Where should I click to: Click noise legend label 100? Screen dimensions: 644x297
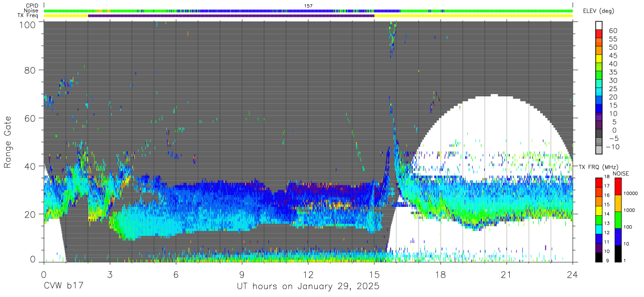click(629, 227)
